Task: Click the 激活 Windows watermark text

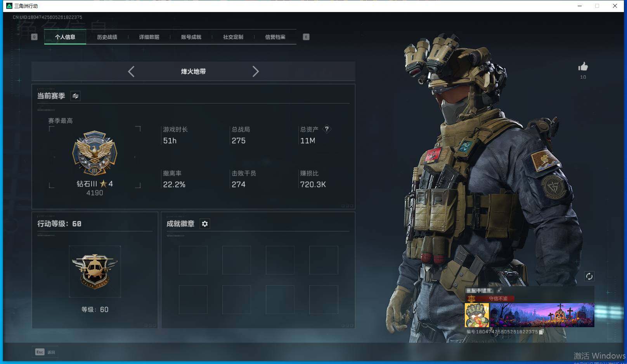Action: 599,355
